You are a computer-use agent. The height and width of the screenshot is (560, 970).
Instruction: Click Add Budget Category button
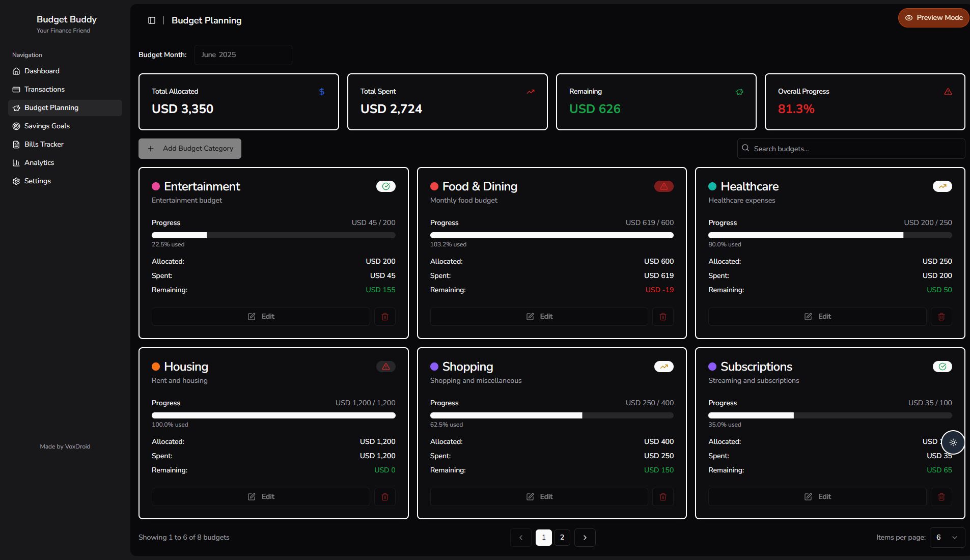190,149
